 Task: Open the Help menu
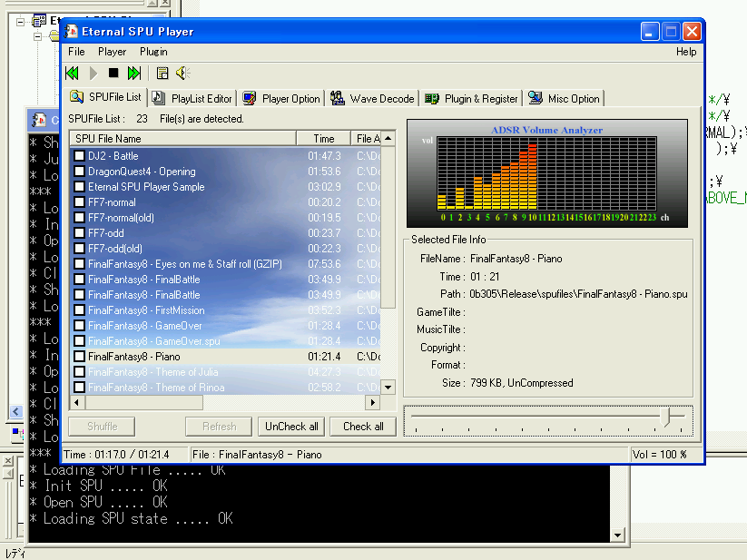[686, 52]
